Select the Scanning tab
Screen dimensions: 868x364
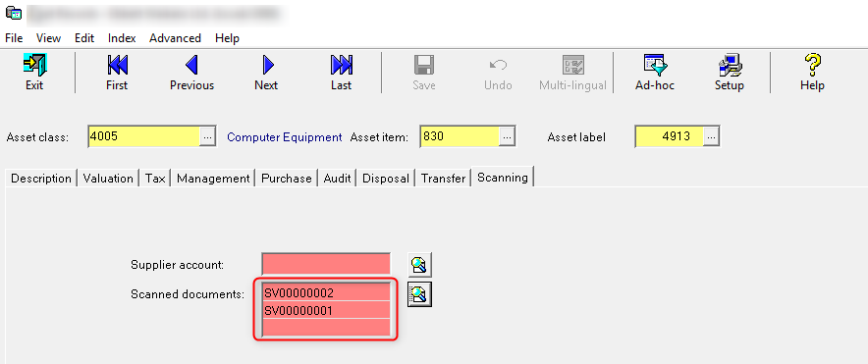click(502, 177)
